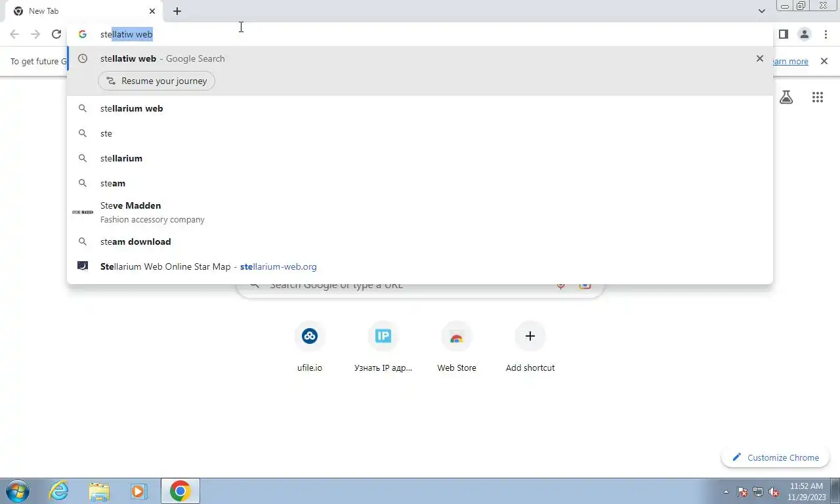This screenshot has width=840, height=504.
Task: Click the Chrome taskbar icon
Action: point(180,491)
